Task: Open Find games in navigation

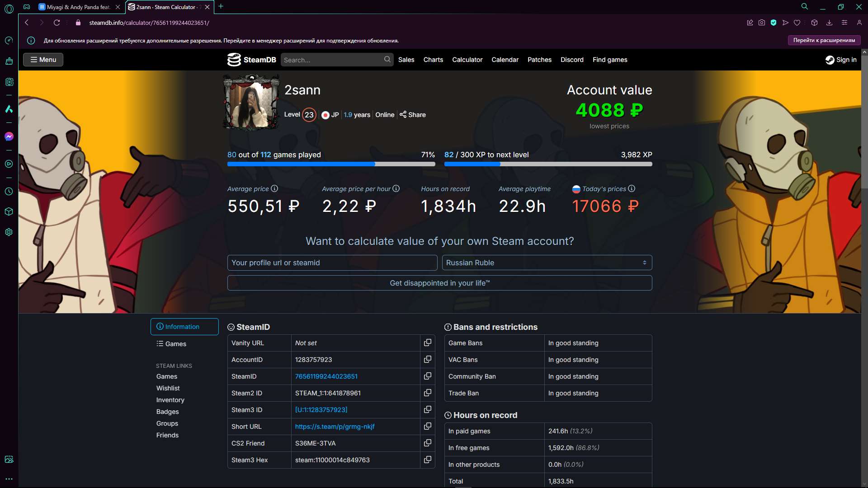Action: pyautogui.click(x=610, y=60)
